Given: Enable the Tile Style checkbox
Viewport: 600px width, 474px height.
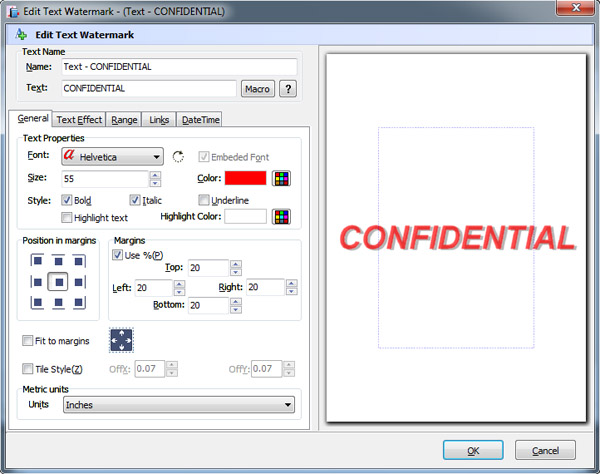Looking at the screenshot, I should click(28, 369).
